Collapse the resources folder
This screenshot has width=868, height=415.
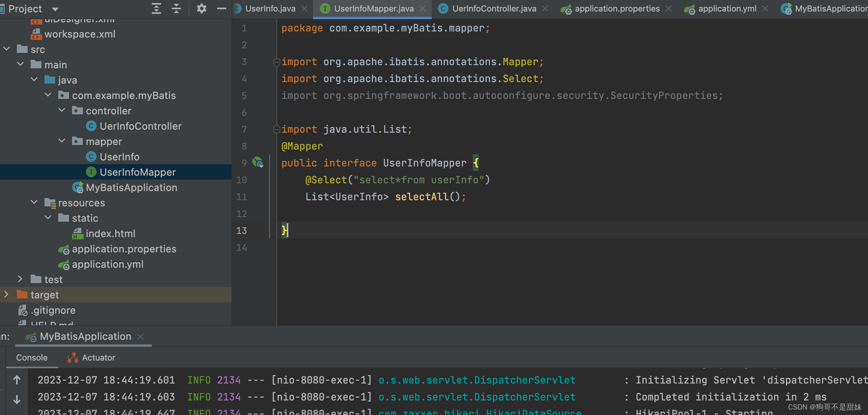(x=34, y=203)
